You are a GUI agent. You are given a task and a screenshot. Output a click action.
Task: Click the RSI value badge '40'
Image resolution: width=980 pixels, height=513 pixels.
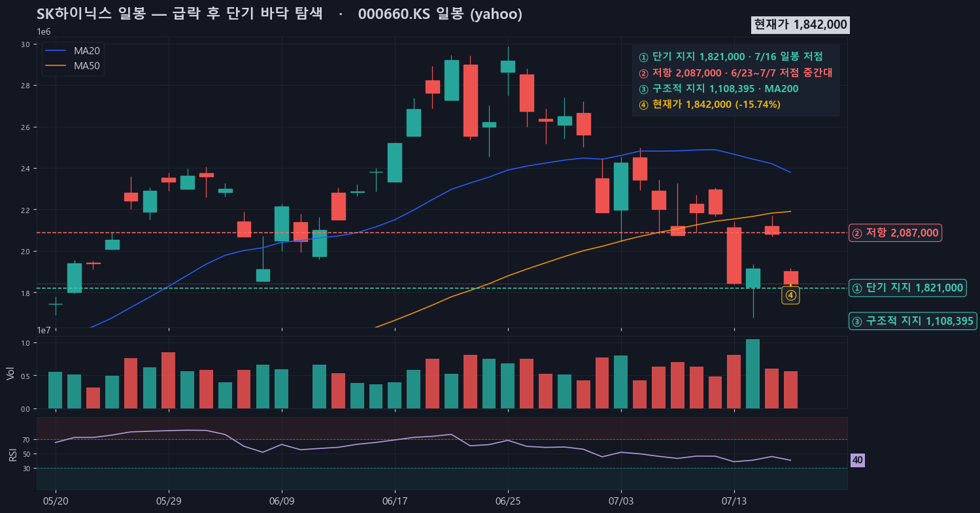tap(857, 460)
